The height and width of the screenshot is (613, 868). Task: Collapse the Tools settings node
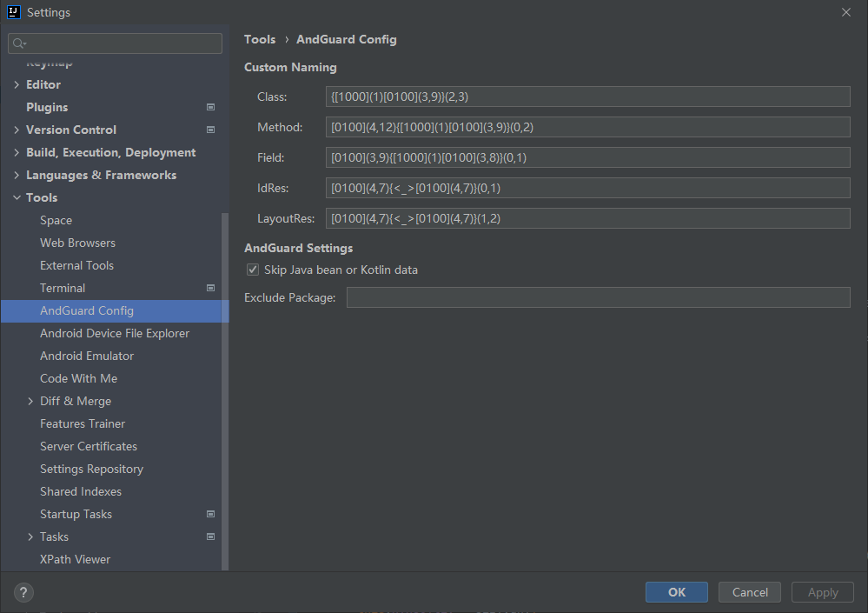(17, 197)
